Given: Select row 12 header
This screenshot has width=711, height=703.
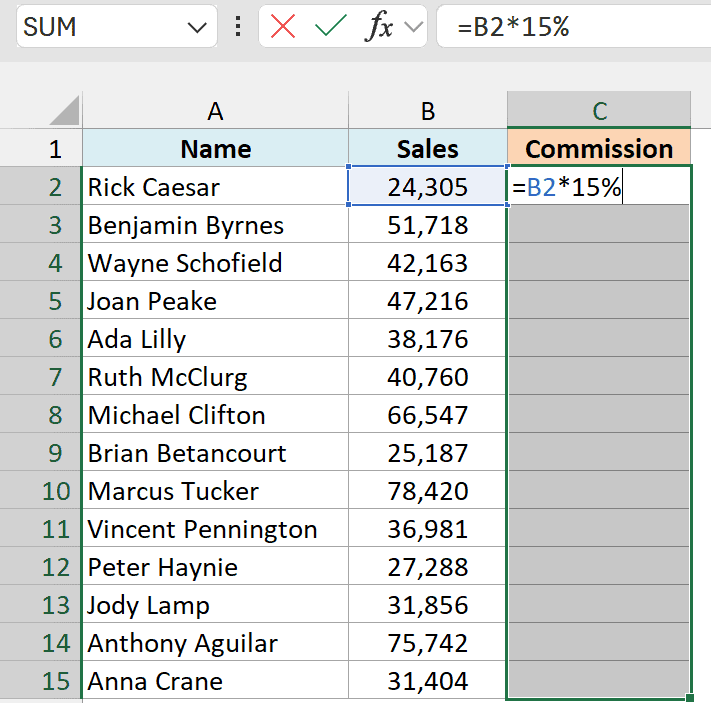Looking at the screenshot, I should click(x=41, y=566).
